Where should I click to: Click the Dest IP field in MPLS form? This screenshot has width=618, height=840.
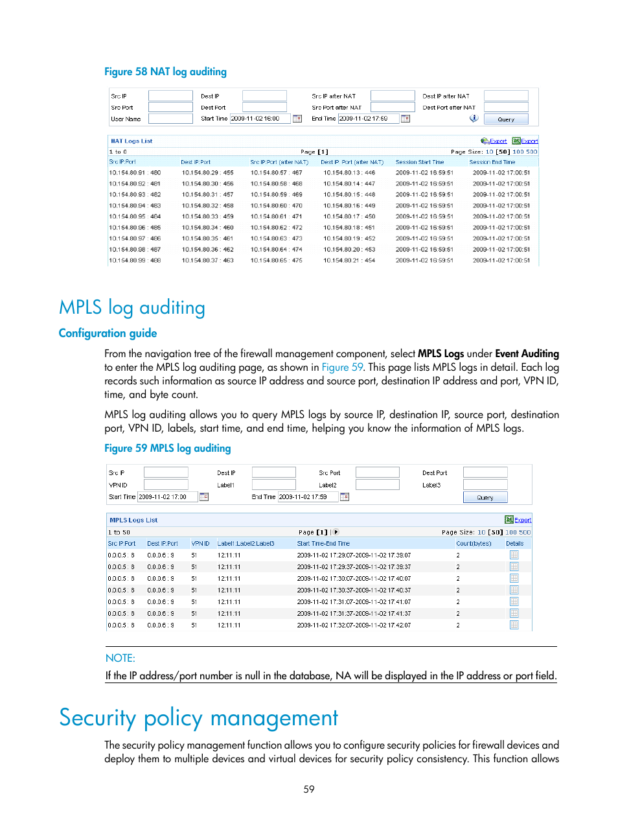pyautogui.click(x=274, y=472)
